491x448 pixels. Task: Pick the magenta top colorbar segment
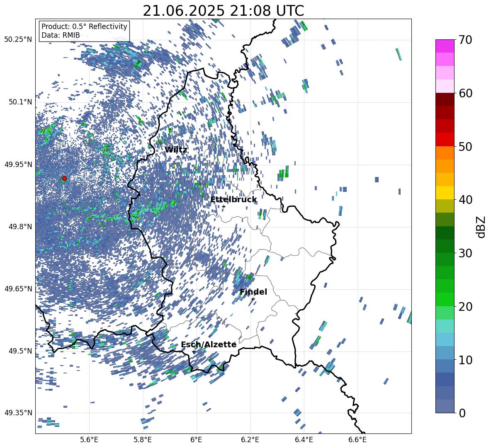point(445,46)
